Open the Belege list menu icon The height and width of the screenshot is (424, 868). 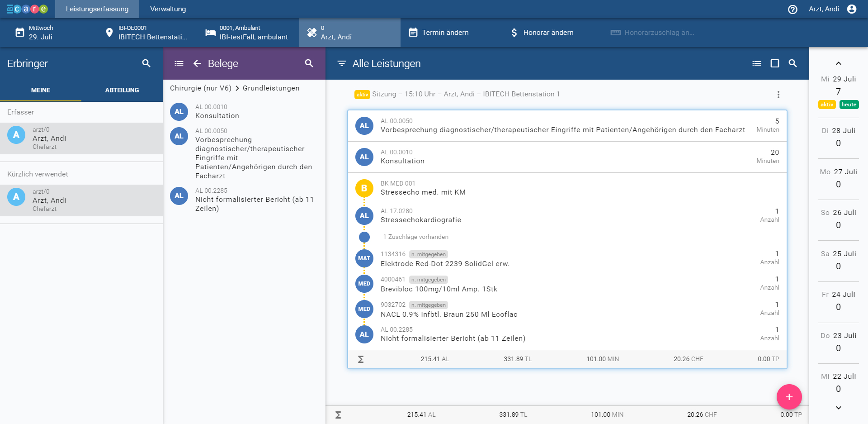[179, 63]
